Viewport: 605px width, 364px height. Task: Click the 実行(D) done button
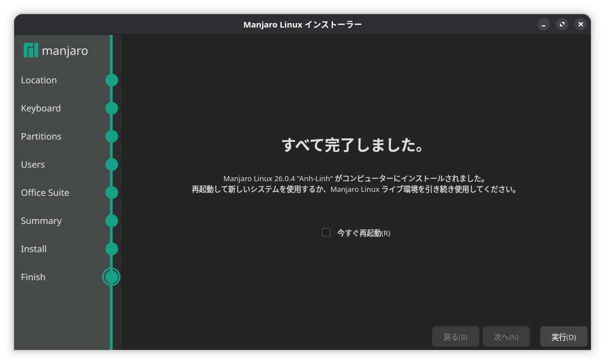coord(564,336)
